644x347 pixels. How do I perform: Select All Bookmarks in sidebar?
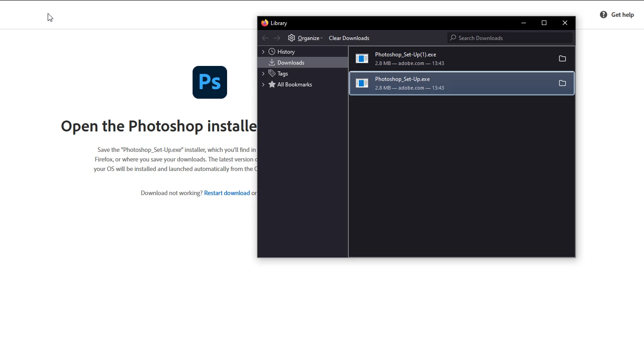pos(295,85)
